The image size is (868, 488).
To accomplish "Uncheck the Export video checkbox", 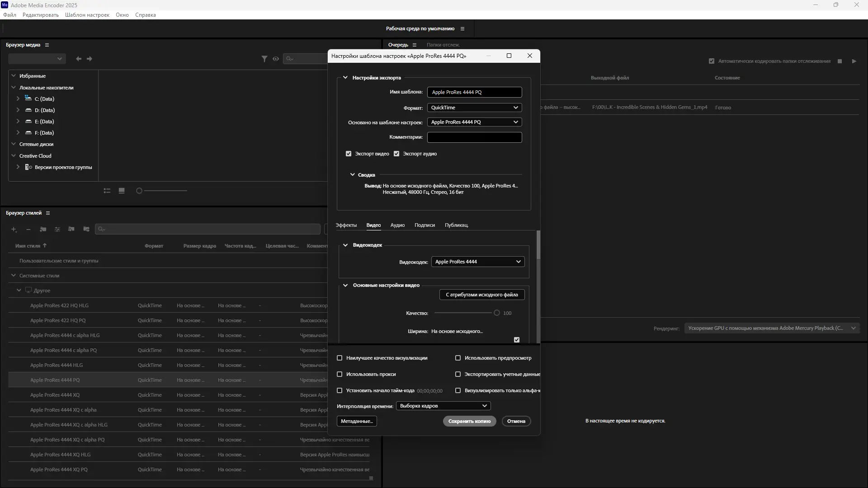I will tap(349, 154).
